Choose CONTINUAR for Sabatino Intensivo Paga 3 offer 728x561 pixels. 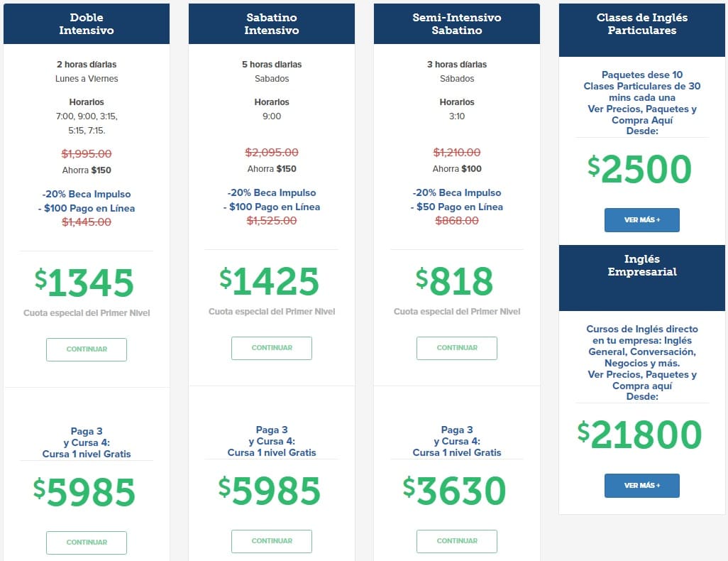pos(272,541)
